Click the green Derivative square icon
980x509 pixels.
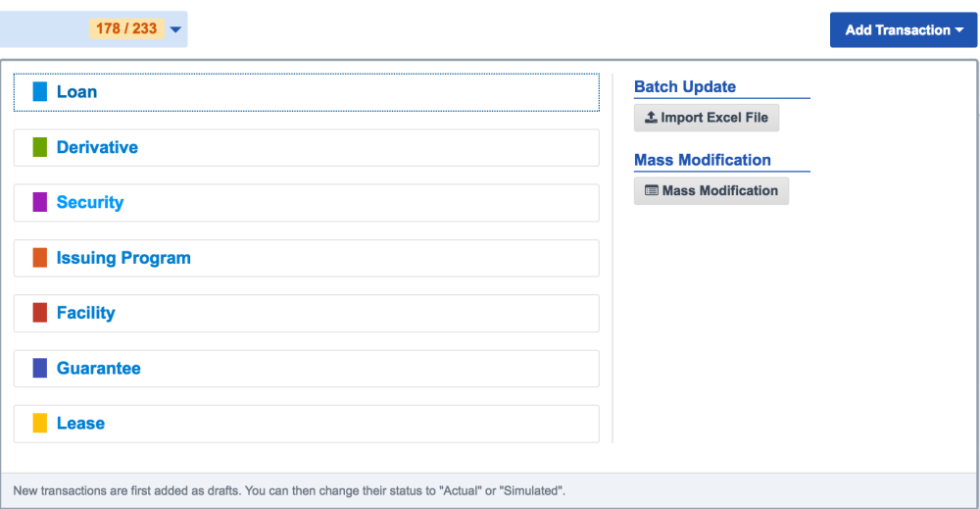[x=40, y=147]
